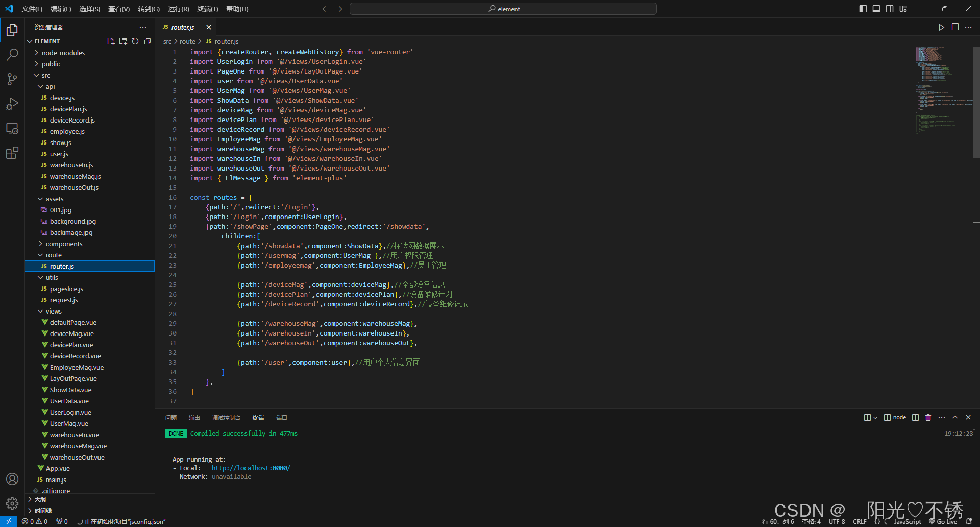Switch to the 输出 panel tab
The height and width of the screenshot is (527, 980).
[193, 417]
